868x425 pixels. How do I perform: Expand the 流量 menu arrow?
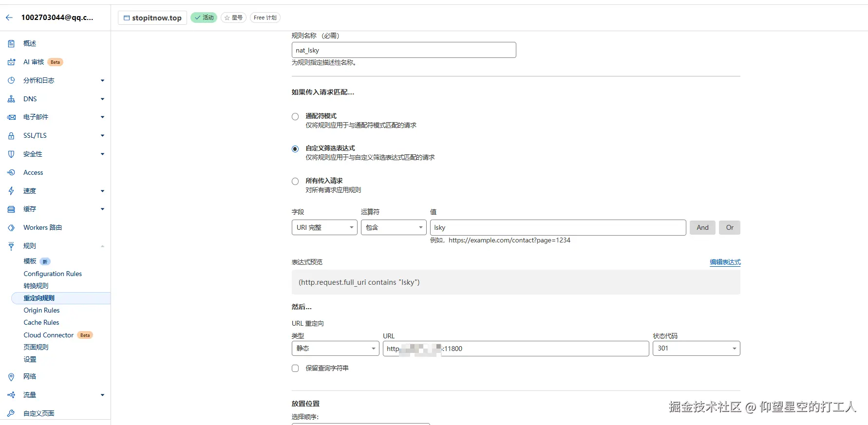102,395
